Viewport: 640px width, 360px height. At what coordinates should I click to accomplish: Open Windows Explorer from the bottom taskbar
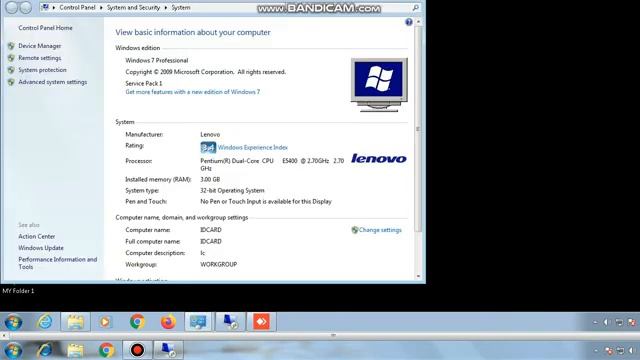click(x=75, y=350)
